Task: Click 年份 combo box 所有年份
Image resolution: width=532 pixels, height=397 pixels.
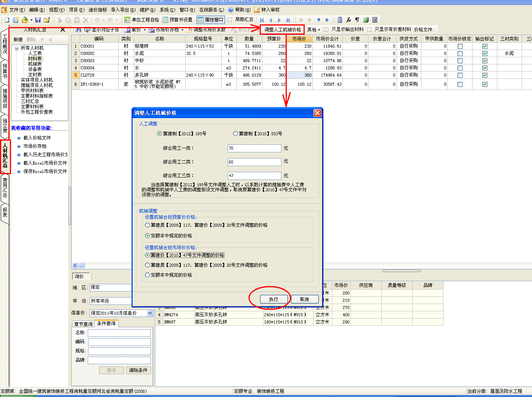Action: coord(111,301)
